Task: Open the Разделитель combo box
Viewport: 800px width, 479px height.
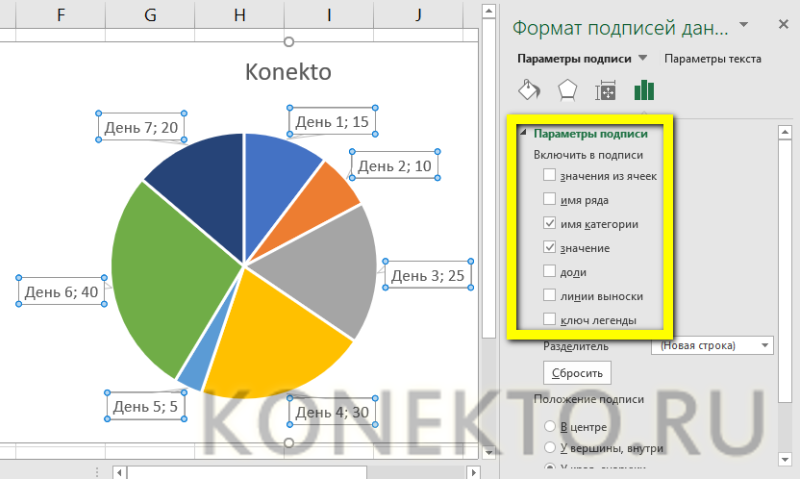Action: (712, 345)
